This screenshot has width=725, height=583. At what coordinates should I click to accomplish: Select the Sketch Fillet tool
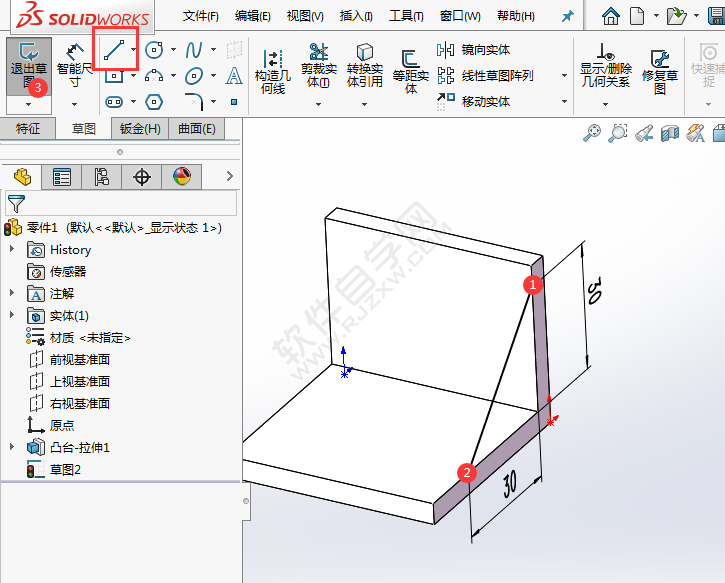coord(194,102)
